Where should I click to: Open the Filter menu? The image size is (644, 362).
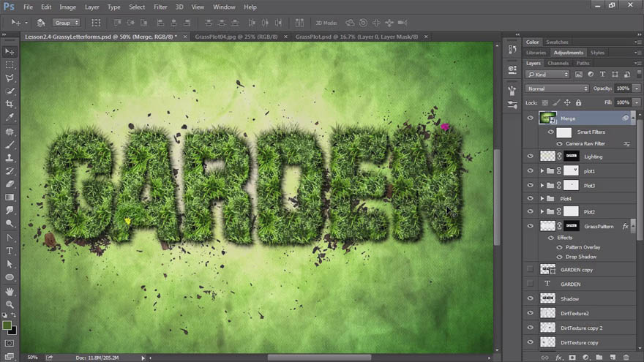click(x=160, y=7)
